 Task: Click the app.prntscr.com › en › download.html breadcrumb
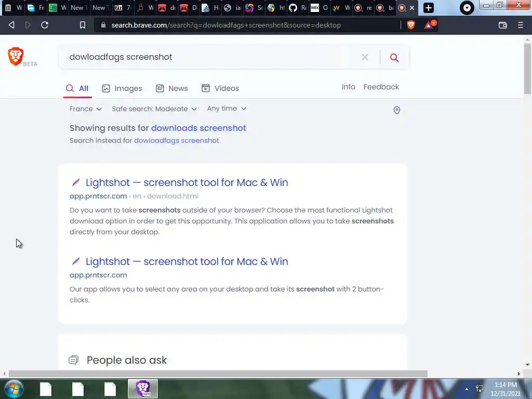click(x=134, y=196)
